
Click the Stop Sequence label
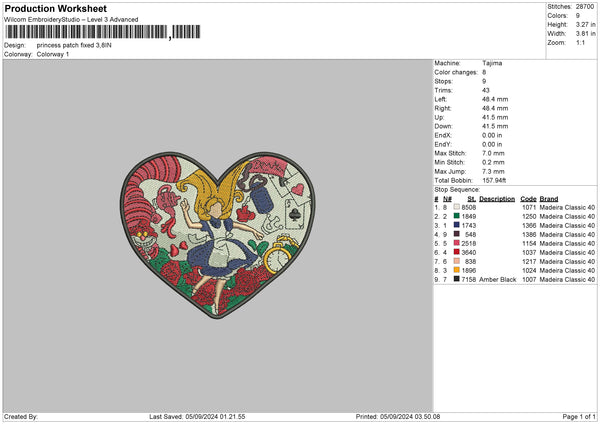(x=457, y=189)
